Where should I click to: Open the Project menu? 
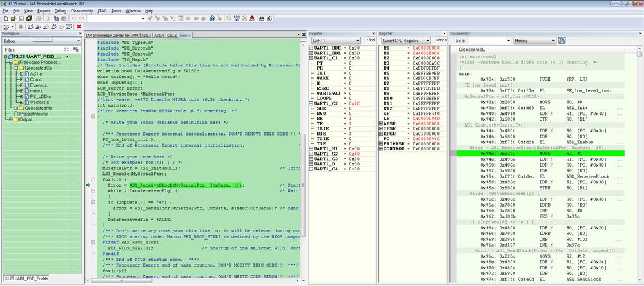[44, 11]
